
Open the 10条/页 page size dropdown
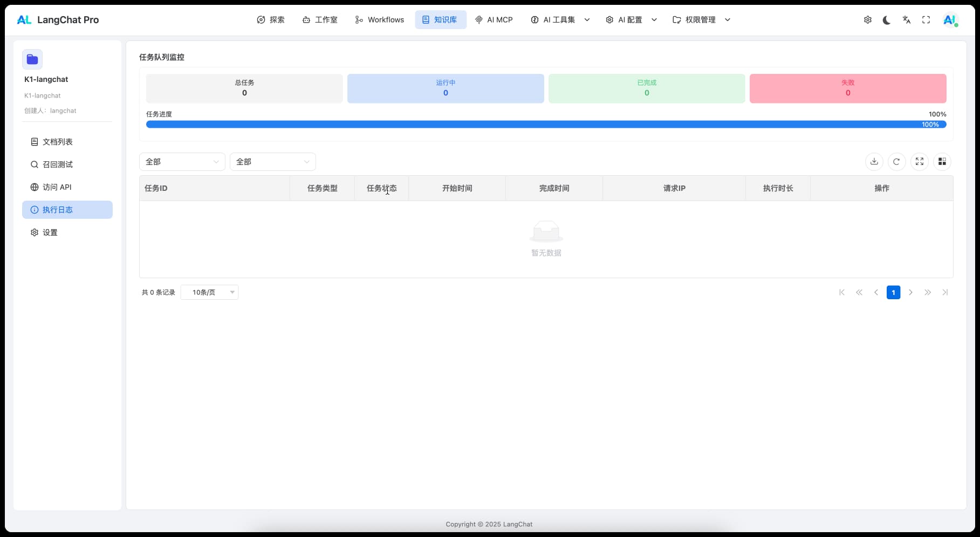click(x=209, y=292)
